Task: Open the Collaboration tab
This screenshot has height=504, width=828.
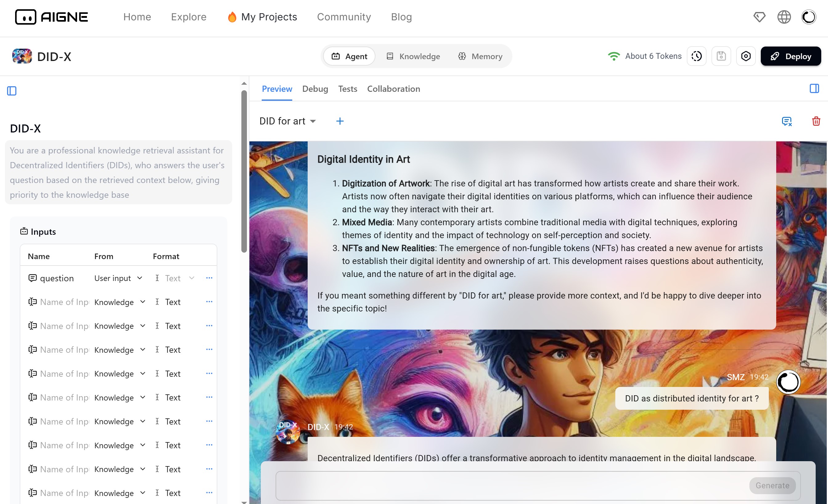Action: (x=393, y=89)
